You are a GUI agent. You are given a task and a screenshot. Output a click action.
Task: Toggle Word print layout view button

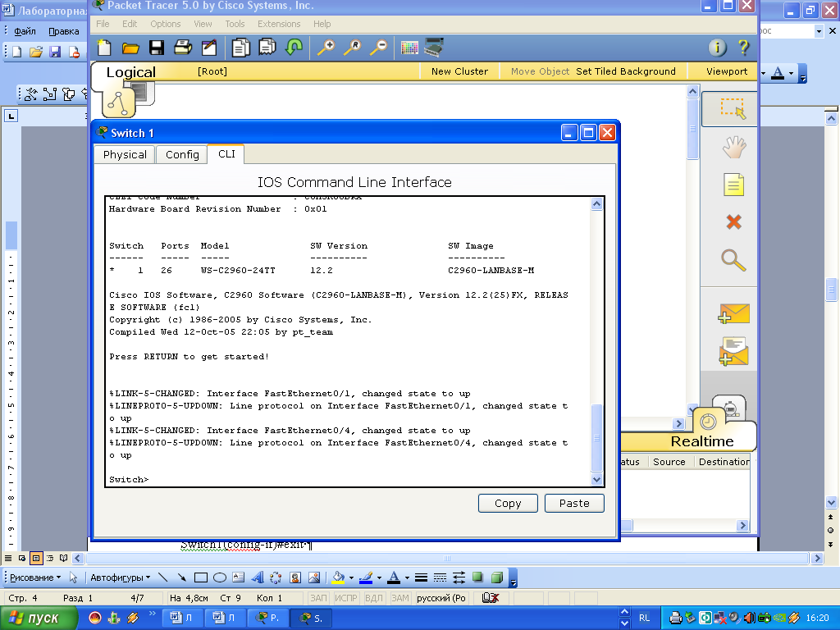coord(36,558)
